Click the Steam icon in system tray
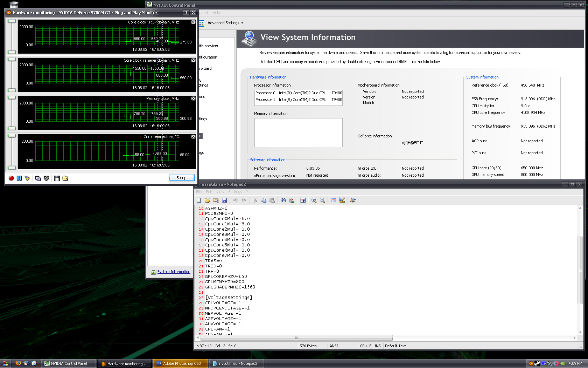 click(537, 363)
